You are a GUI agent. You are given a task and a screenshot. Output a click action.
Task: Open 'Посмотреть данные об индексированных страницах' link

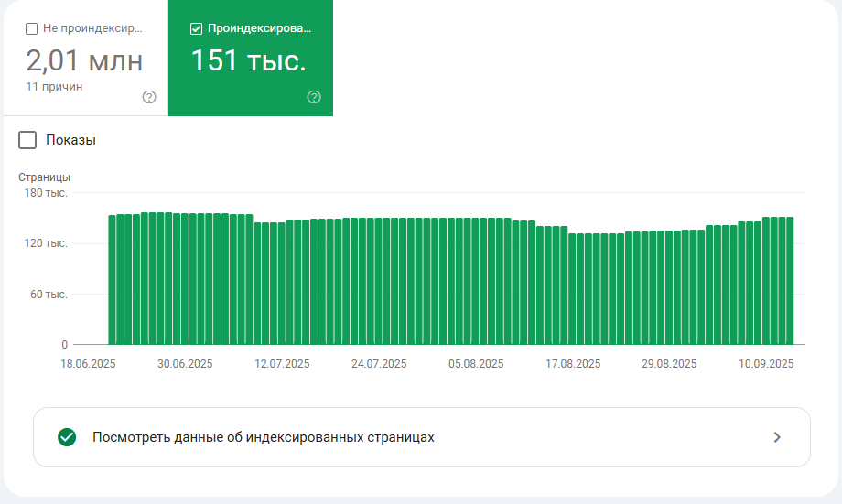[x=422, y=437]
